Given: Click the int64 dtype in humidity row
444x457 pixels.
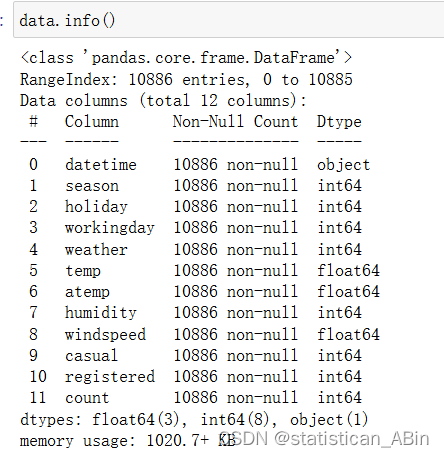Looking at the screenshot, I should tap(339, 313).
